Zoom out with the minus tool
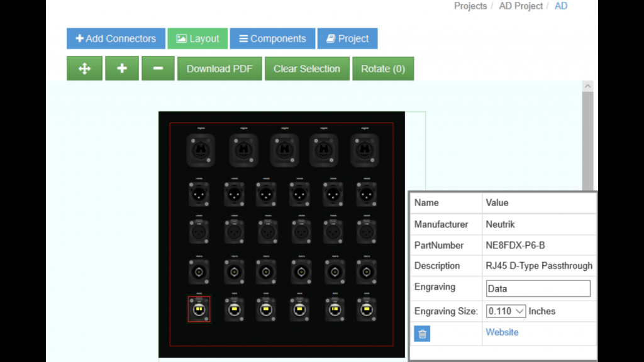 click(x=158, y=68)
